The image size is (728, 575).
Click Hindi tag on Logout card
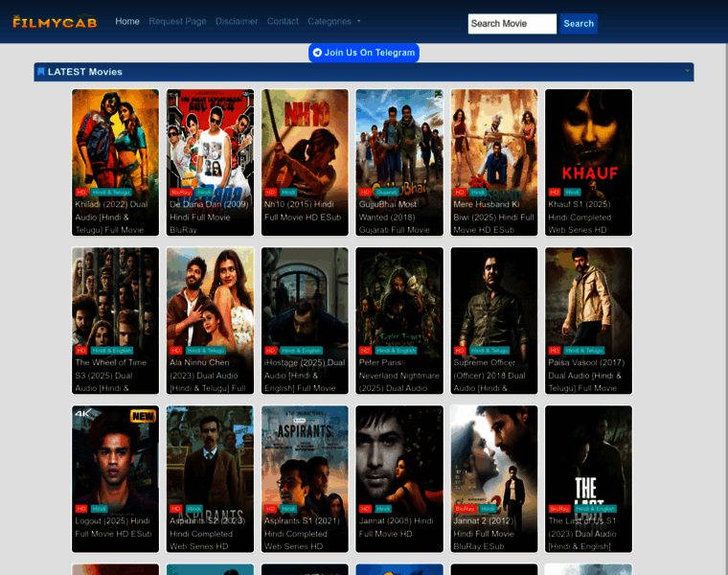pyautogui.click(x=99, y=509)
